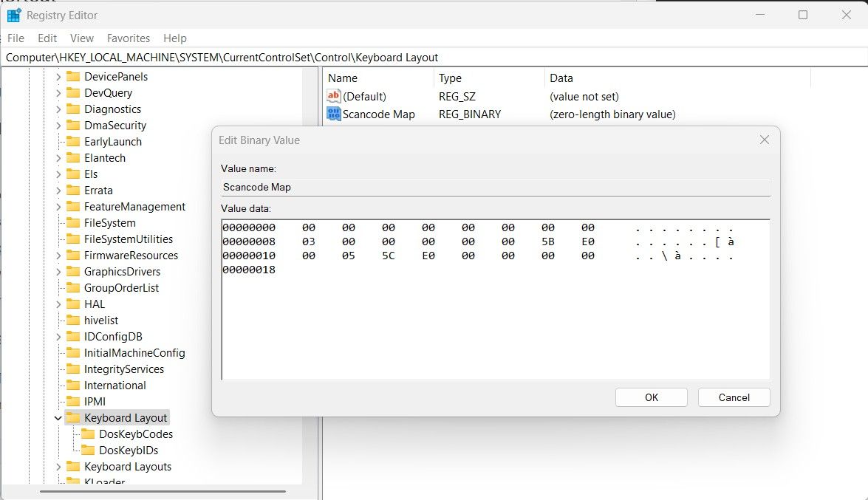This screenshot has height=500, width=868.
Task: Open the Edit menu
Action: point(47,38)
